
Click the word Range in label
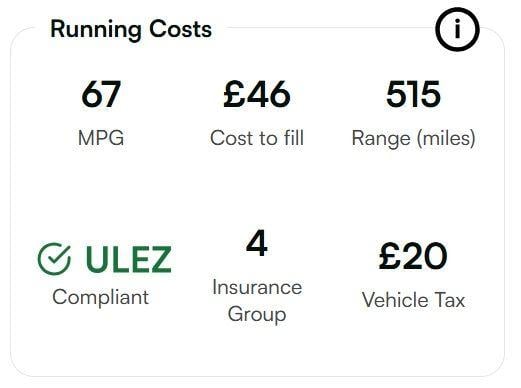tap(381, 139)
